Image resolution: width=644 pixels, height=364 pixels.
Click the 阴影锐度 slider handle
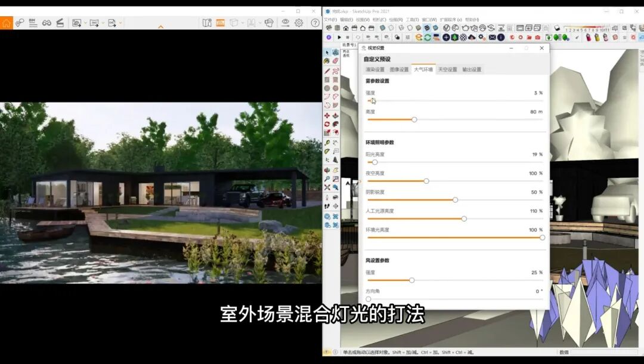pyautogui.click(x=455, y=200)
